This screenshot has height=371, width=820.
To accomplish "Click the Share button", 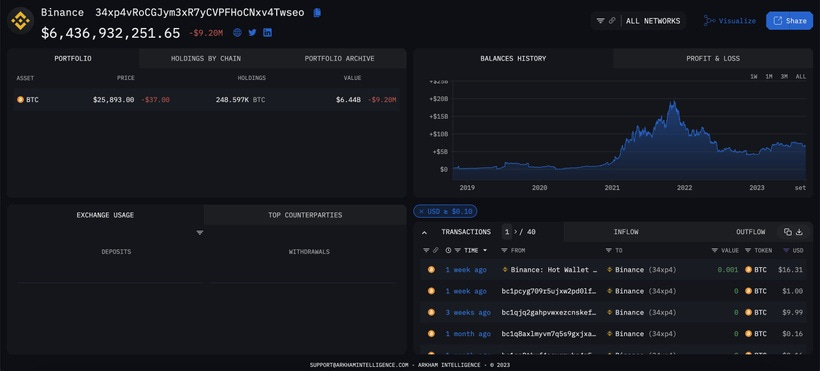I will (790, 21).
